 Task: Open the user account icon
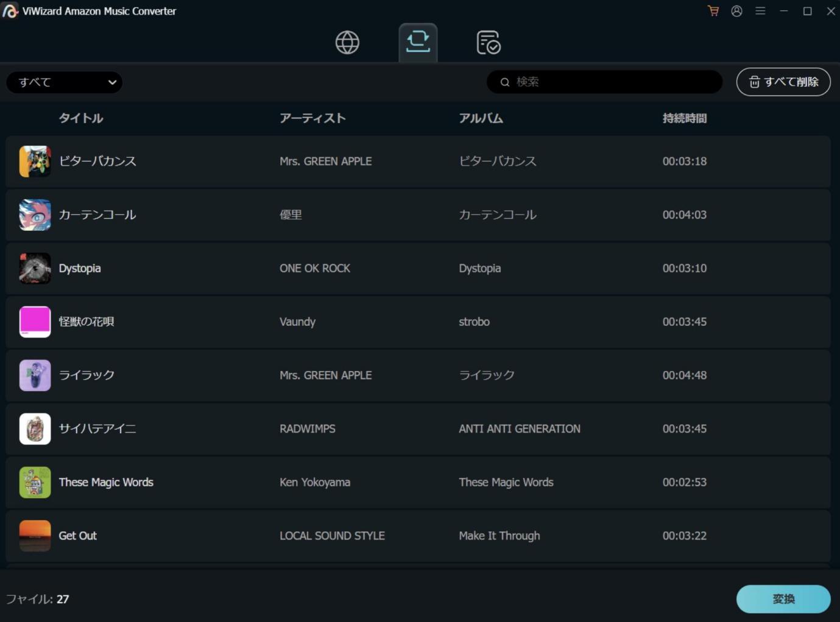(x=736, y=11)
